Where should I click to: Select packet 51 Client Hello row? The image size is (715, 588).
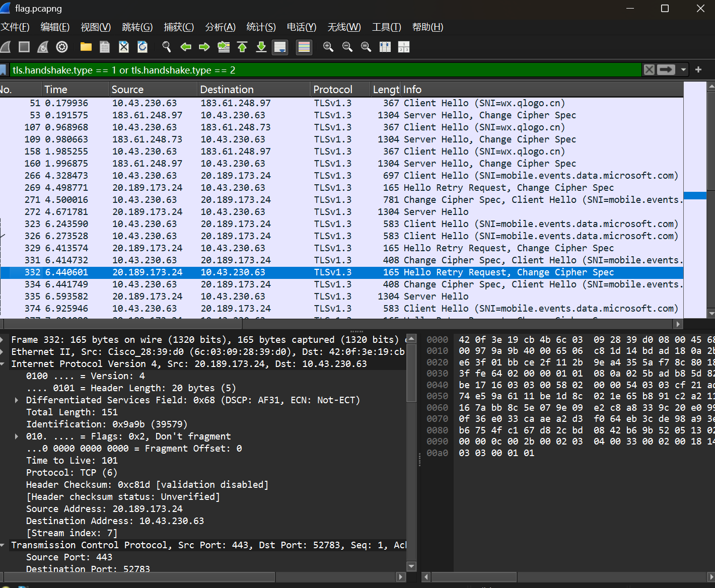tap(341, 103)
